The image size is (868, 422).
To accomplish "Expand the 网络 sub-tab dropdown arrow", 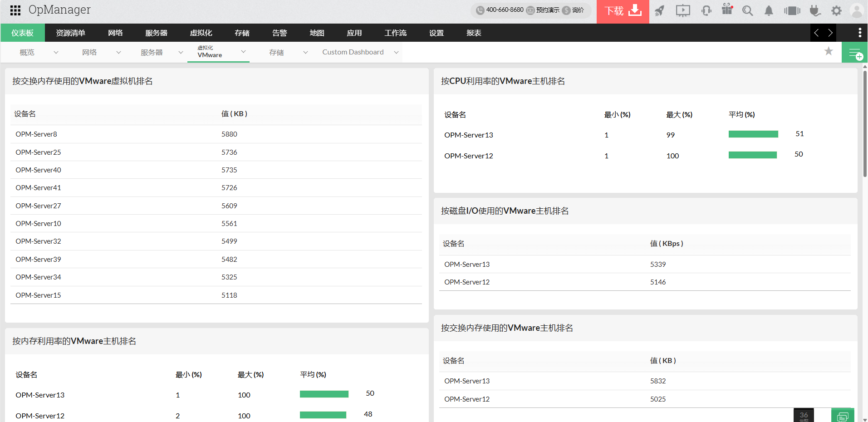I will [x=118, y=53].
